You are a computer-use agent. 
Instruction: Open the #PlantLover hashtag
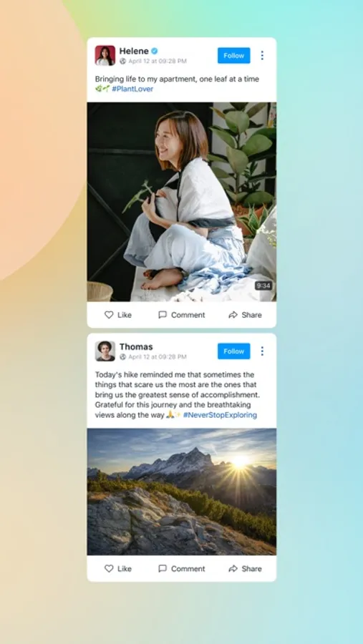[x=132, y=89]
